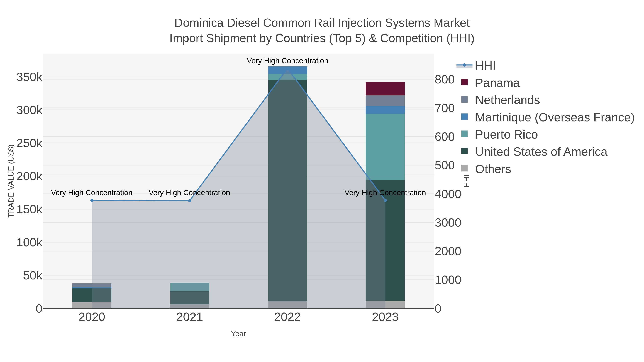644x362 pixels.
Task: Toggle the HHI line legend entry
Action: click(476, 66)
